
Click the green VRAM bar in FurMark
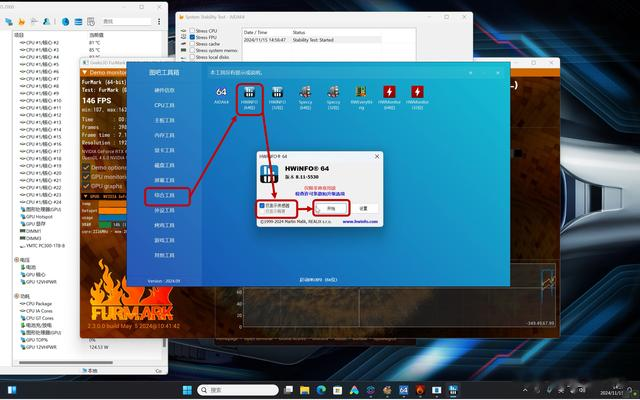point(105,224)
